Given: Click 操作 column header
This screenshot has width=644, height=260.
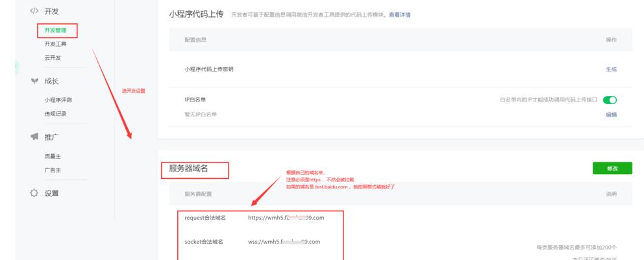Looking at the screenshot, I should click(x=611, y=40).
